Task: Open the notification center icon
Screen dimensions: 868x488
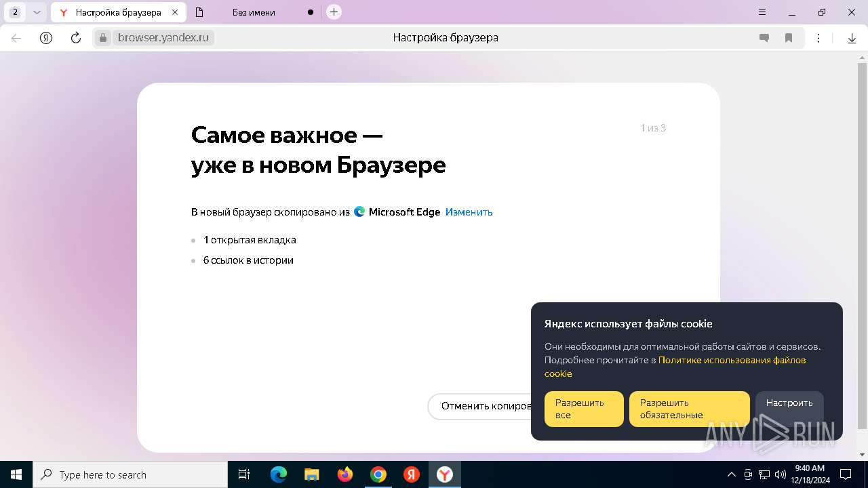Action: pos(846,474)
